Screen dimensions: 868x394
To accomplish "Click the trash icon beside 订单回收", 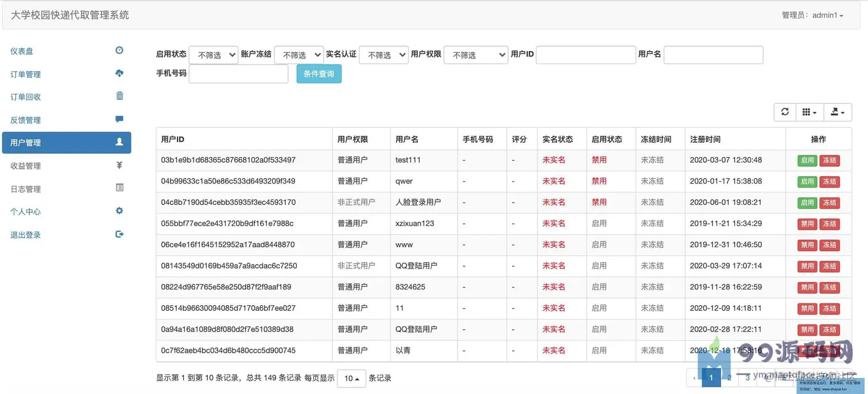I will (x=119, y=96).
